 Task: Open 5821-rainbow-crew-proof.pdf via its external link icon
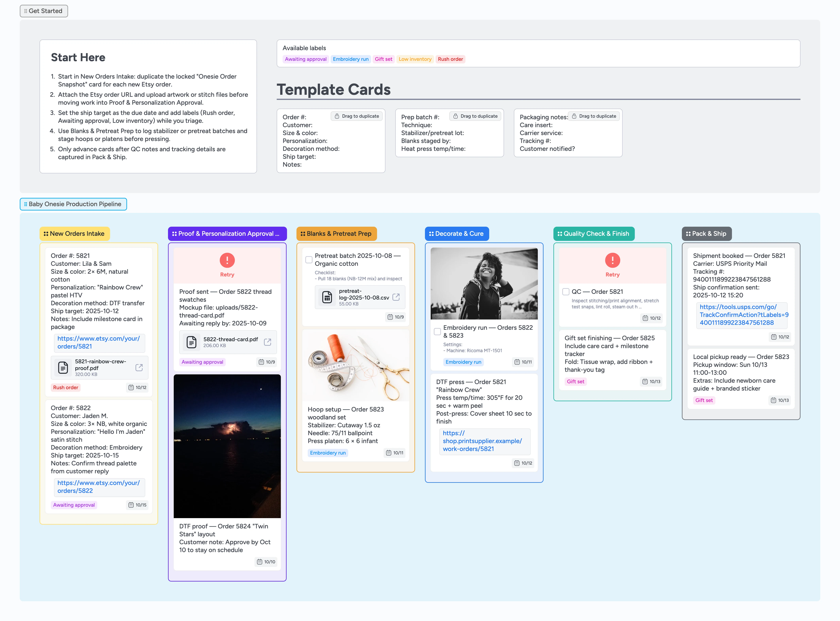[139, 368]
